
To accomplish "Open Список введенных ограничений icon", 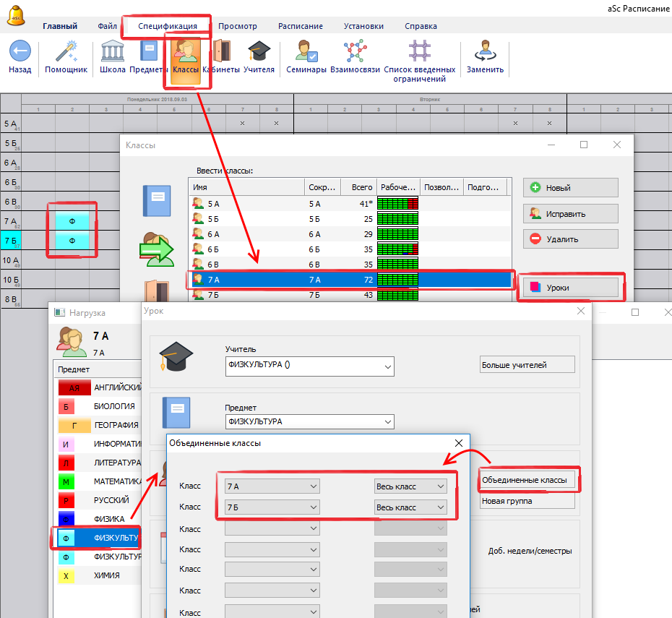I will click(419, 52).
